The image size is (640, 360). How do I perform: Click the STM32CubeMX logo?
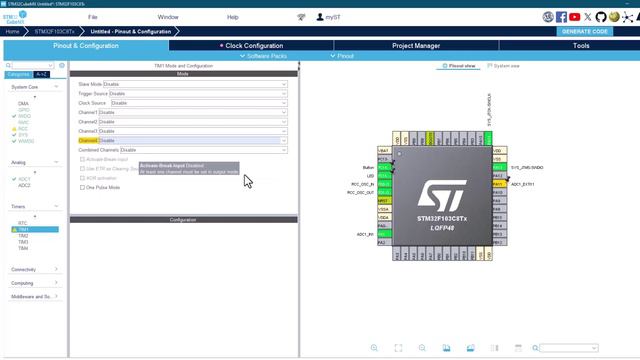click(x=15, y=17)
